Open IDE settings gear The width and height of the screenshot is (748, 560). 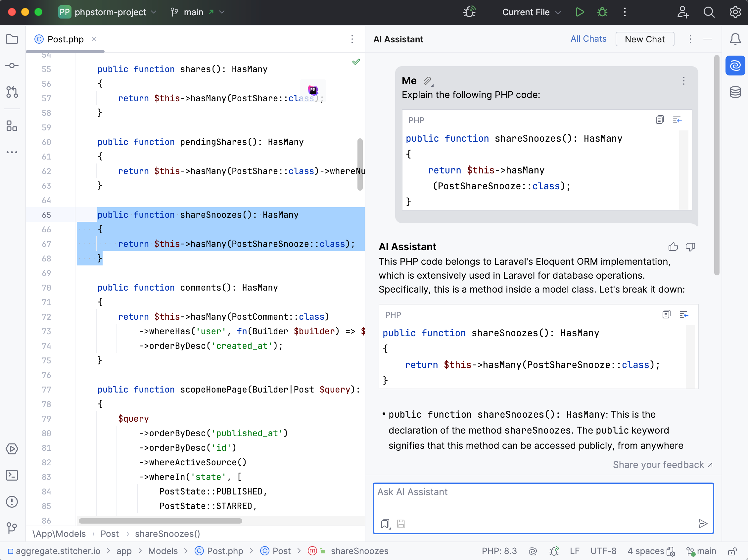(735, 12)
